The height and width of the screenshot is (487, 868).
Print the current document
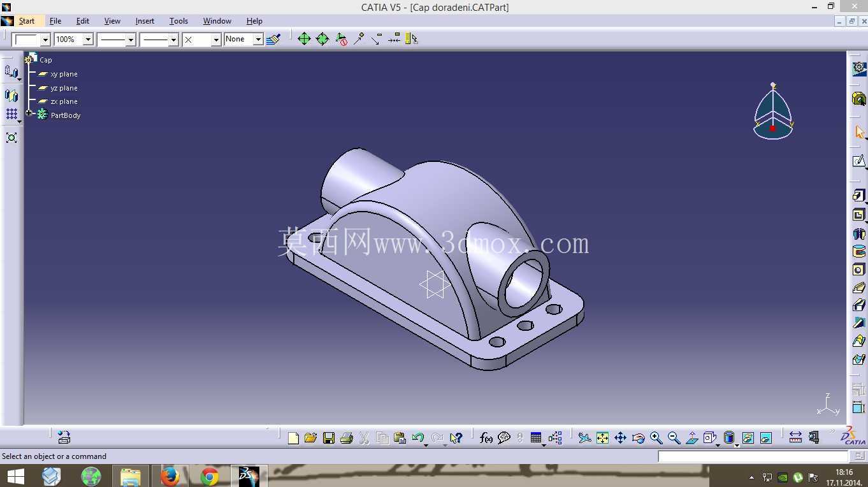point(347,438)
